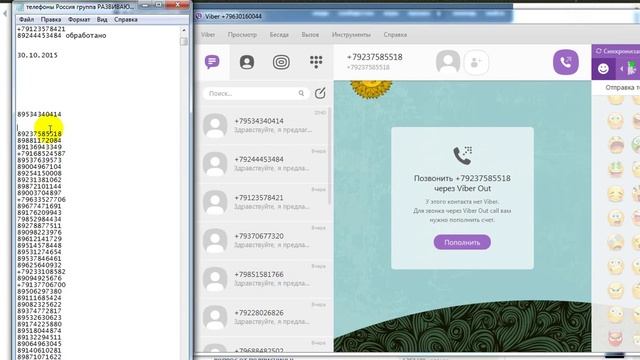Click the Notepad line +79168524587
Viewport: 640px width, 360px height.
(41, 153)
